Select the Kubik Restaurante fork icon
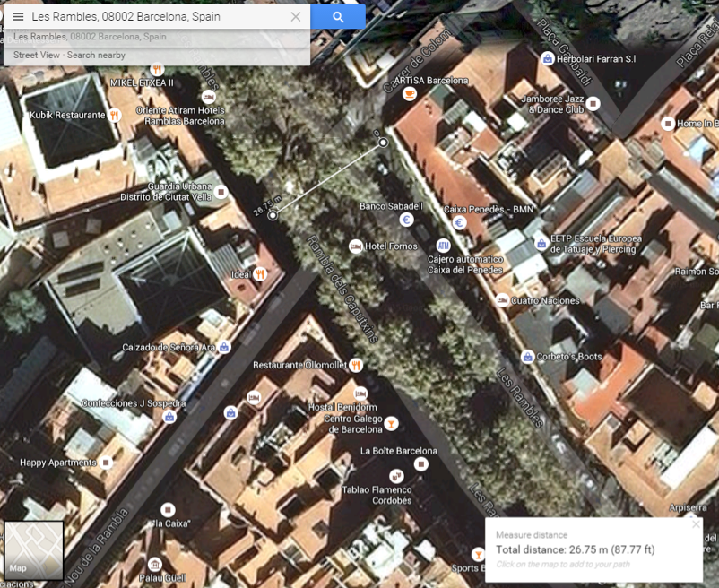 tap(115, 115)
